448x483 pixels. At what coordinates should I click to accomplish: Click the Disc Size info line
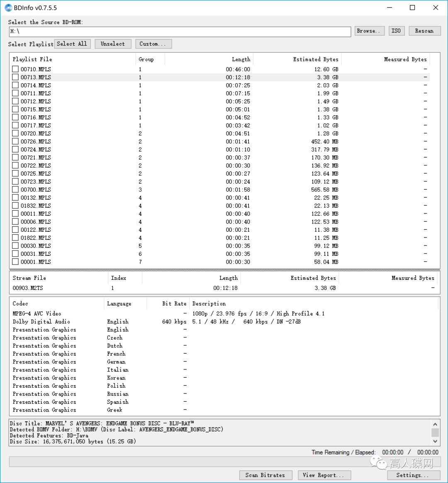point(73,441)
